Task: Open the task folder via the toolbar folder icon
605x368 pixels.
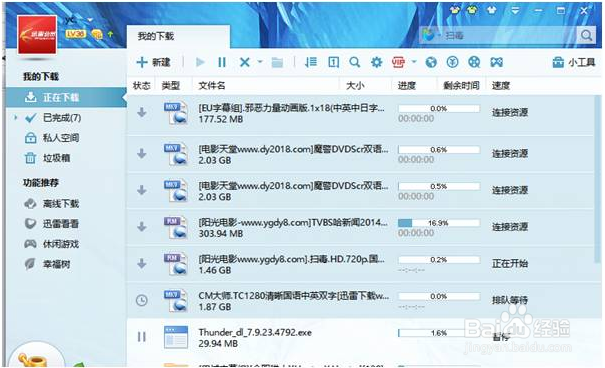Action: pos(277,62)
